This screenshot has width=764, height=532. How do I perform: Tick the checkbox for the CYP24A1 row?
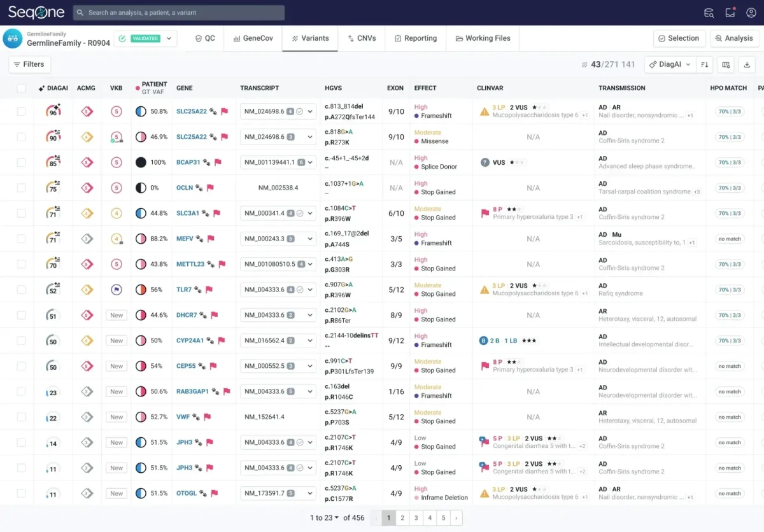coord(22,340)
